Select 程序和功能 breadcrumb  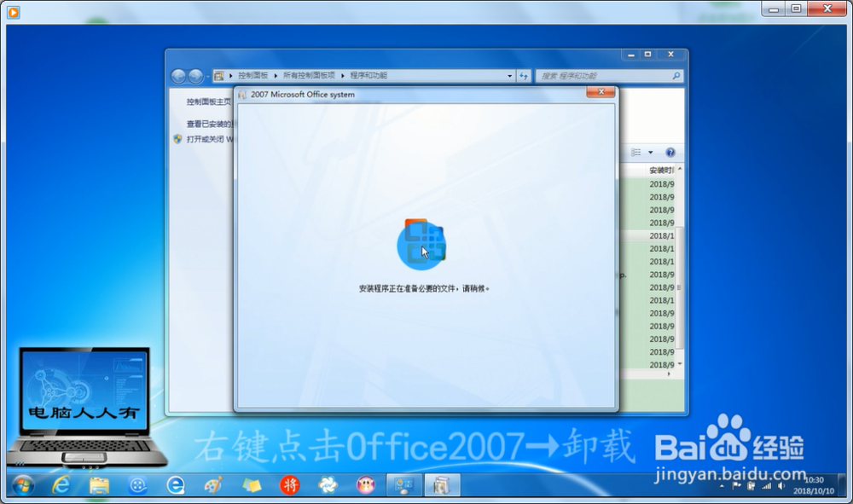pos(368,76)
